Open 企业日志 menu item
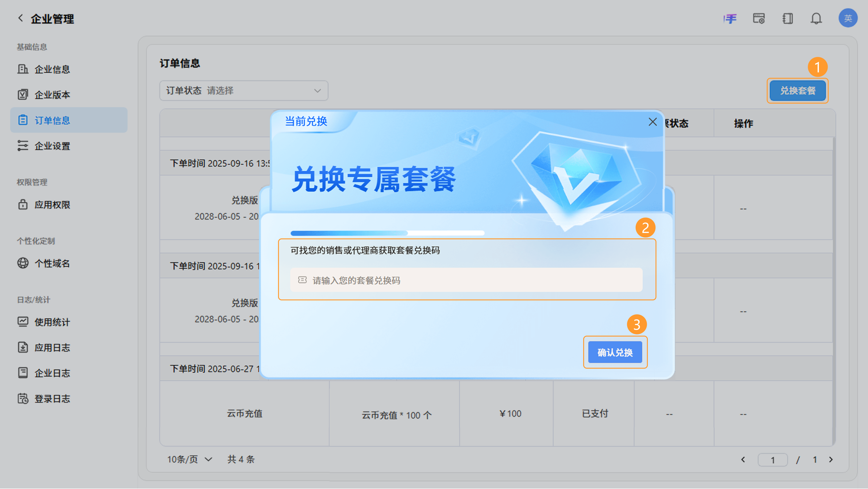Viewport: 868px width, 489px height. 69,373
